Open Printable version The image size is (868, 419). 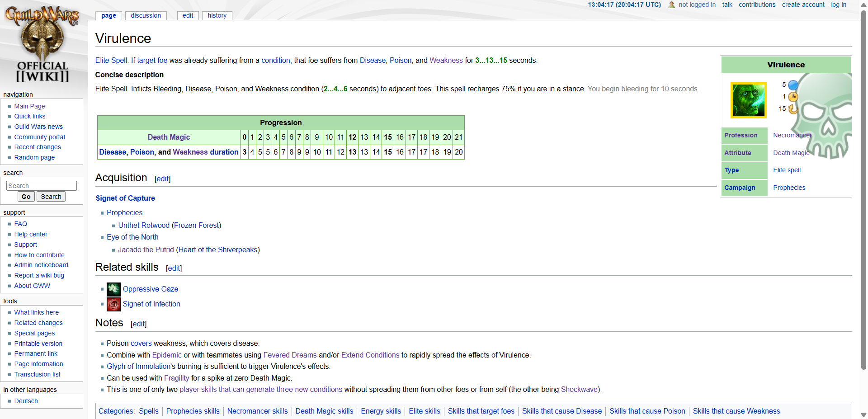coord(38,344)
